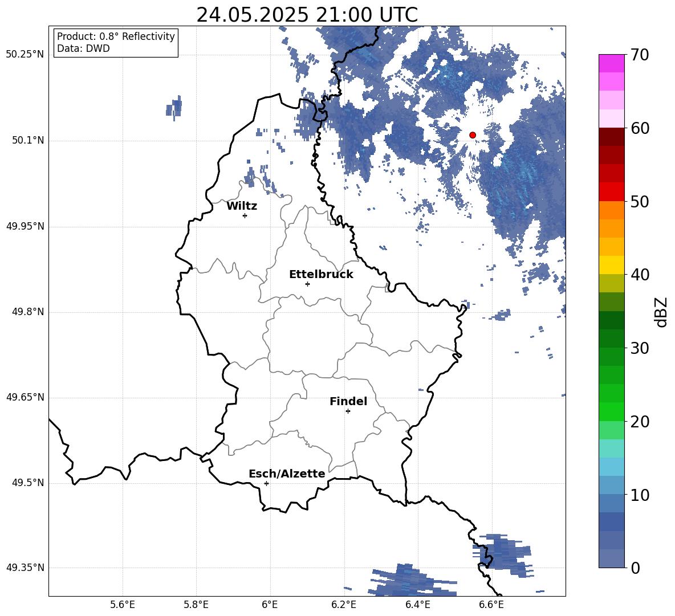
Task: Click the colorbar tick label 10
Action: tap(640, 495)
